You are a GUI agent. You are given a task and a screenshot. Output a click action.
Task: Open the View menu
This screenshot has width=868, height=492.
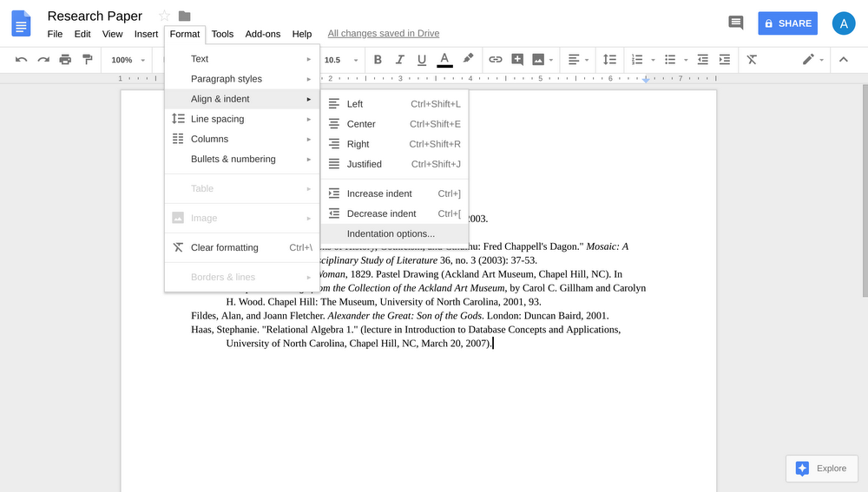tap(112, 34)
